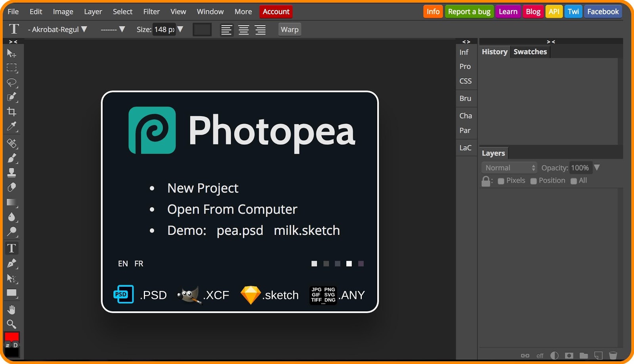Collapse the left toolbar panel arrows

click(x=13, y=42)
